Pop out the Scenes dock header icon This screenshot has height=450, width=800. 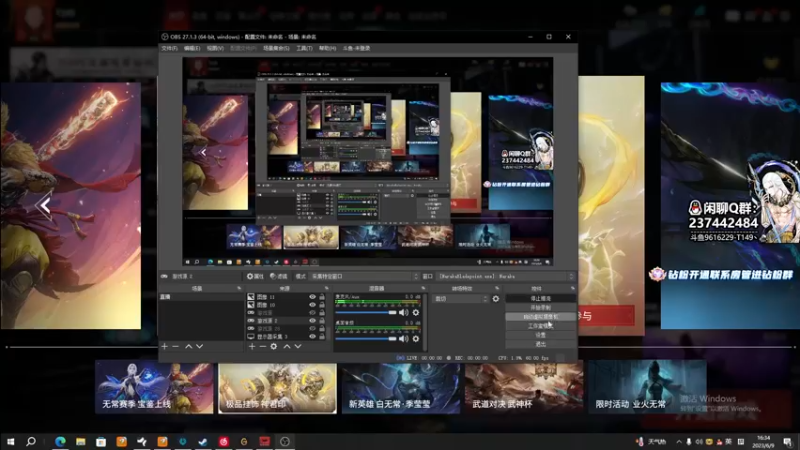[x=239, y=288]
